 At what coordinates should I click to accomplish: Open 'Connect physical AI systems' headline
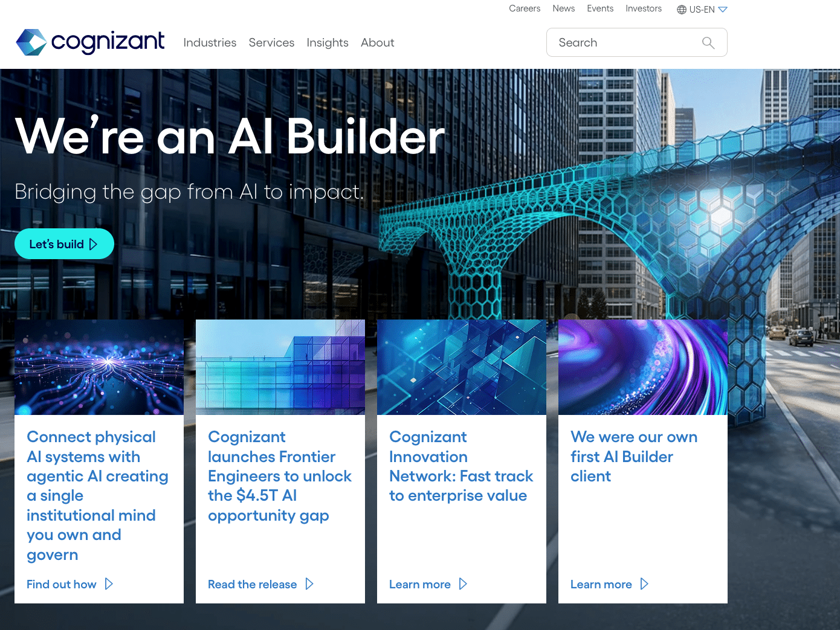(98, 496)
